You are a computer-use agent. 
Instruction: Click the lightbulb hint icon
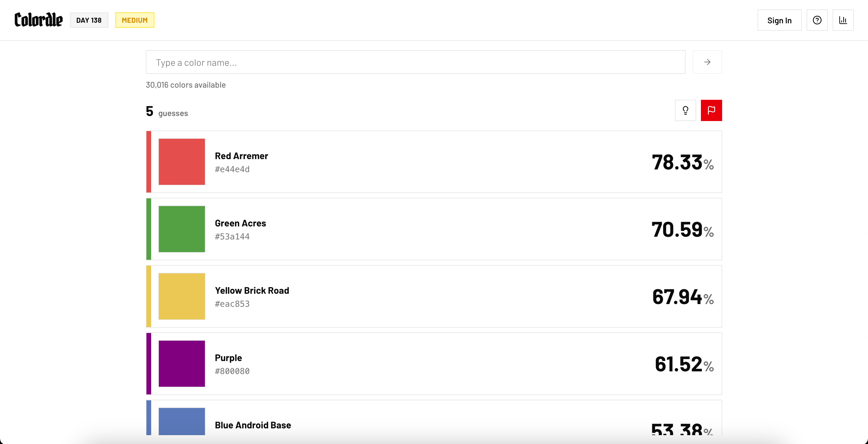point(685,110)
